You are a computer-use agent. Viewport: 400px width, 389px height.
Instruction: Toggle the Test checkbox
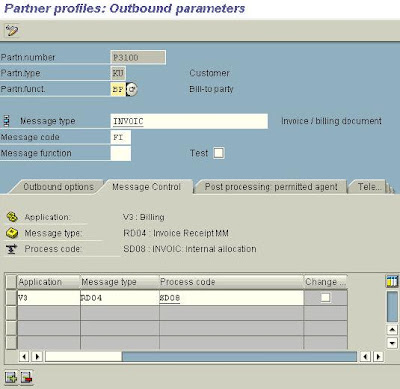coord(219,153)
